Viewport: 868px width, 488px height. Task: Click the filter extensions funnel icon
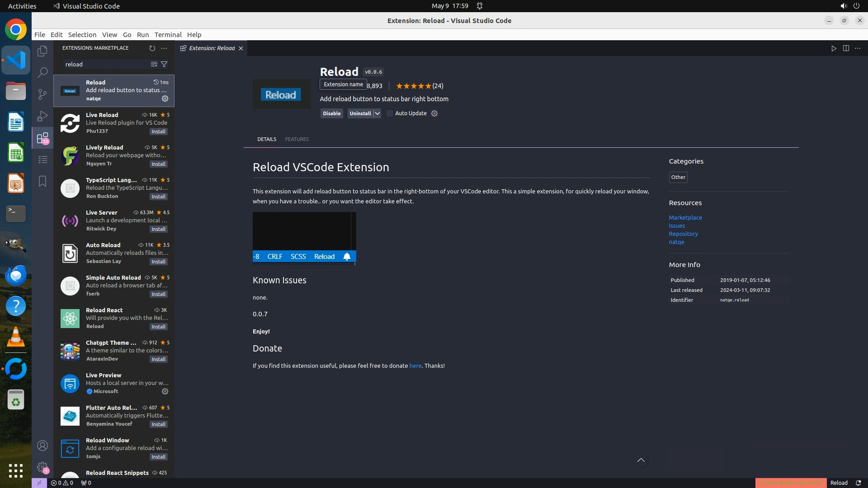point(165,64)
